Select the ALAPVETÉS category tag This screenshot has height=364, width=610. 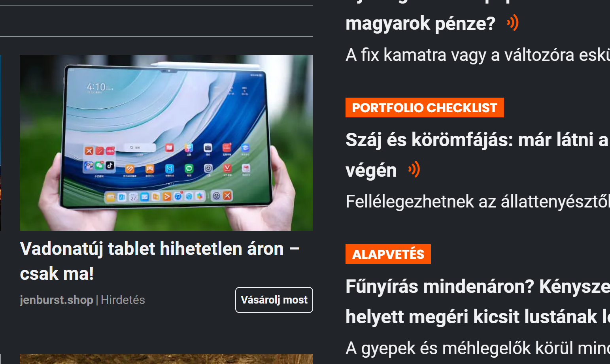[388, 254]
